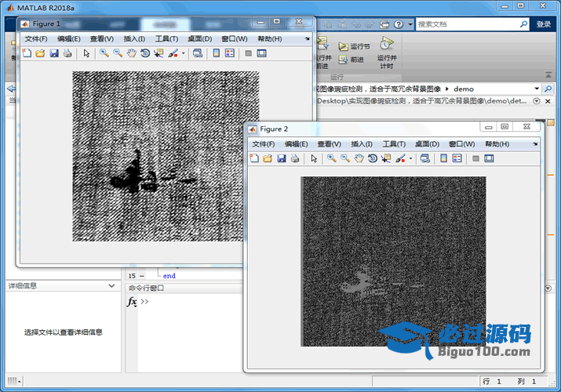Click Zoom In tool in Figure 1
Viewport: 561px width, 392px height.
104,53
